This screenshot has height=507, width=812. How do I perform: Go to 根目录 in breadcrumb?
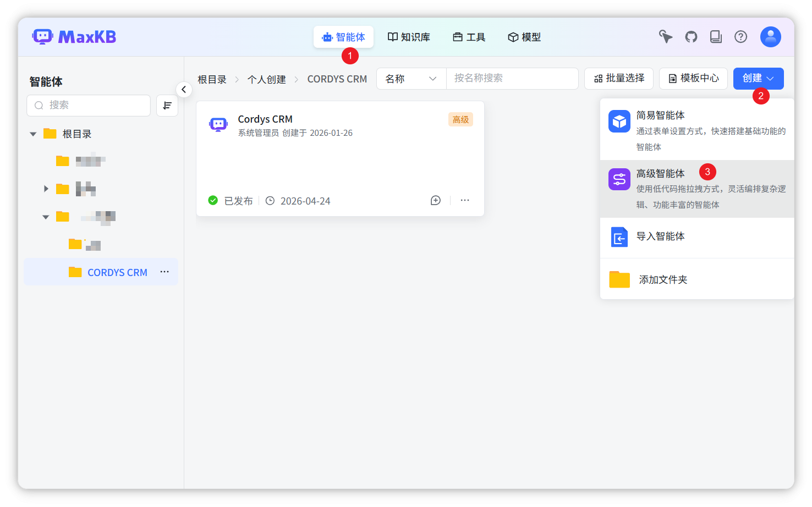[x=212, y=79]
